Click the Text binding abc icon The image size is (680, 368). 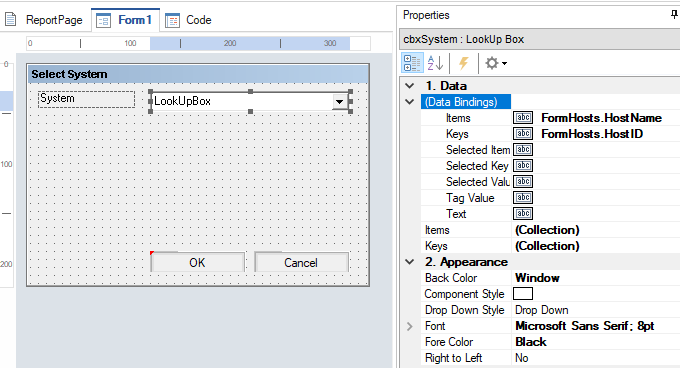[x=523, y=213]
